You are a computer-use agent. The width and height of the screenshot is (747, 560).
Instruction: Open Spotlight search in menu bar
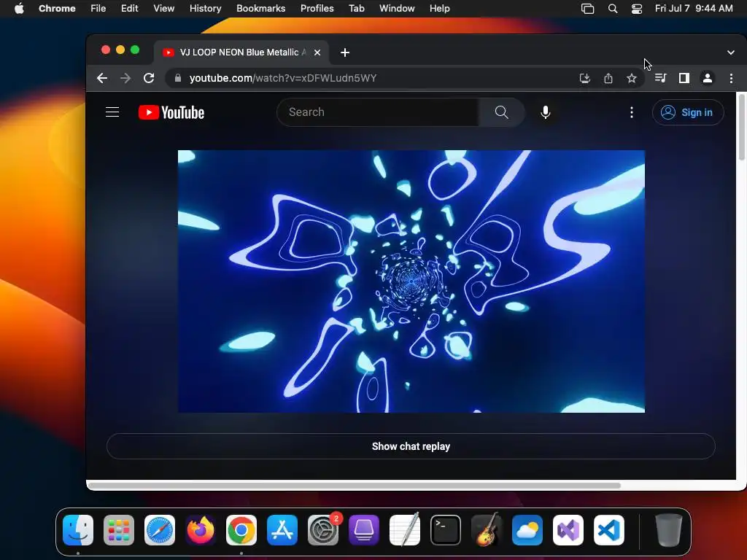point(613,9)
